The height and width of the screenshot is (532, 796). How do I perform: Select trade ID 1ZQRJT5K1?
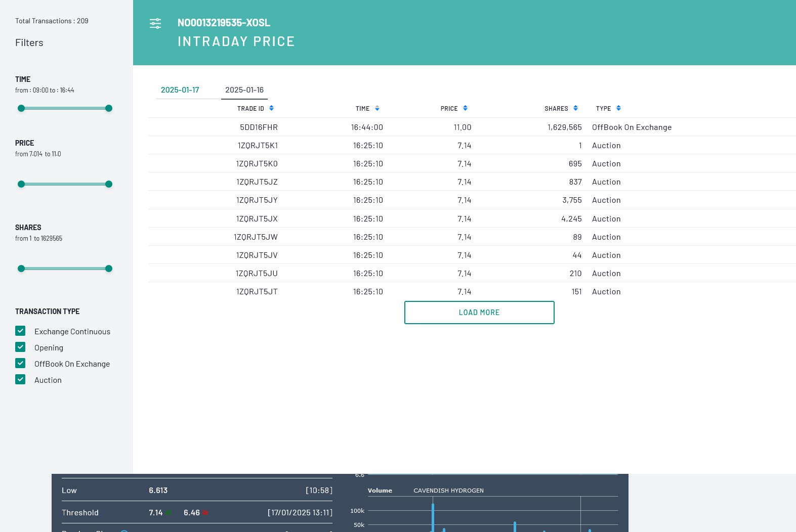(x=258, y=146)
